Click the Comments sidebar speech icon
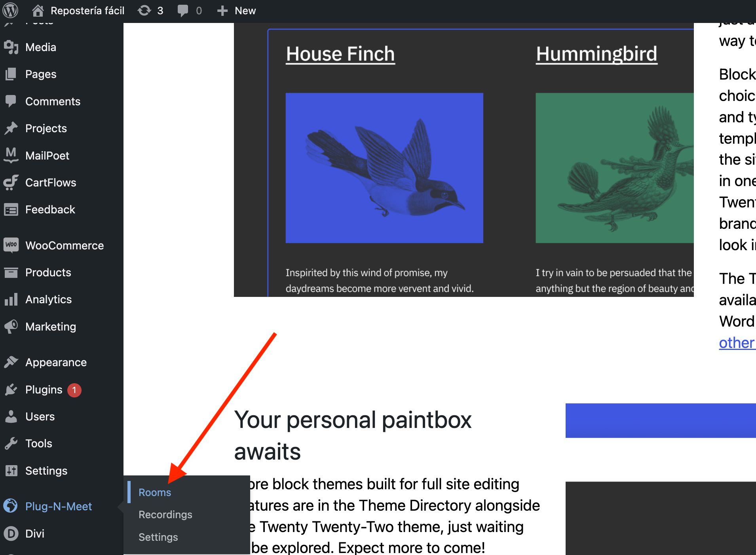Screen dimensions: 756x555 pyautogui.click(x=11, y=101)
